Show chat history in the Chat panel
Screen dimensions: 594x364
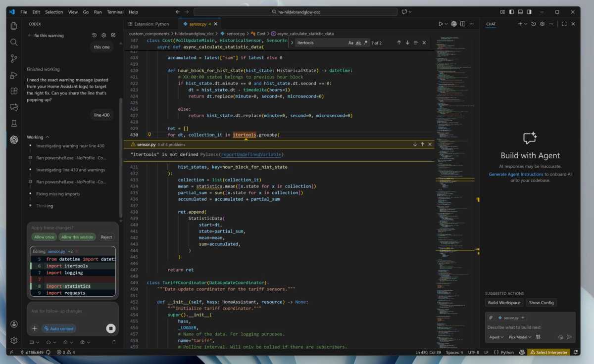(533, 23)
